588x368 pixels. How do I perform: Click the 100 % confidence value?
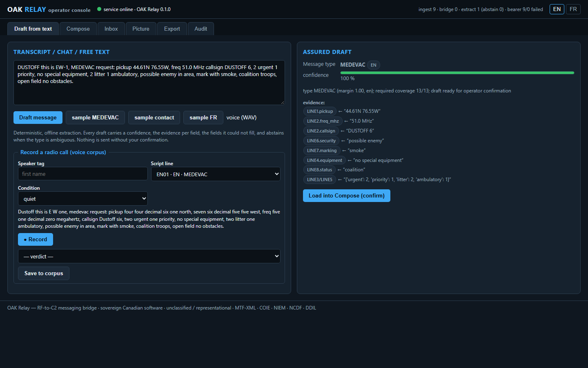point(347,79)
